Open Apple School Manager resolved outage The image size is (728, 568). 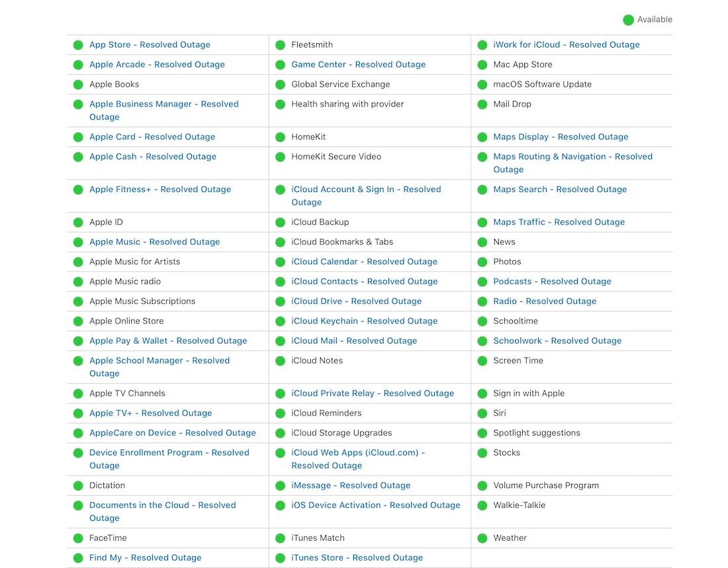coord(159,367)
